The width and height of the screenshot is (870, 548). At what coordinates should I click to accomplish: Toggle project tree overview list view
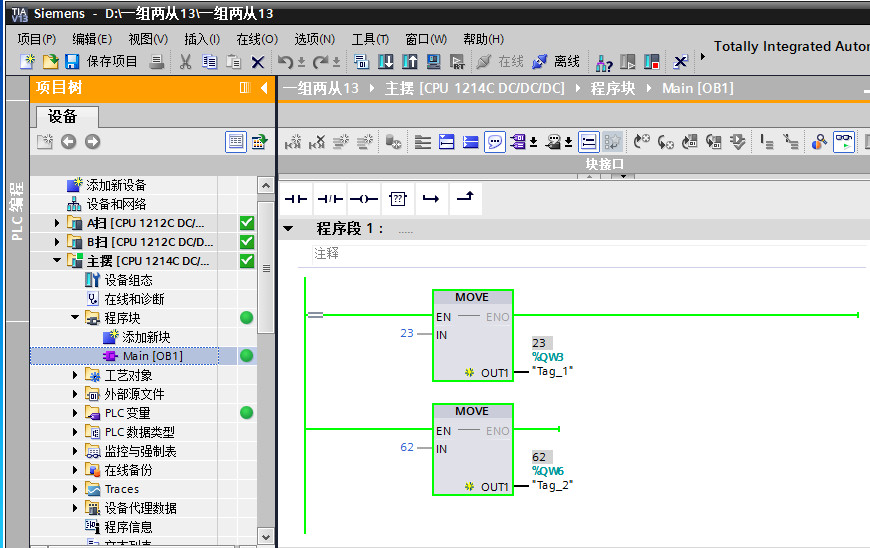(236, 142)
